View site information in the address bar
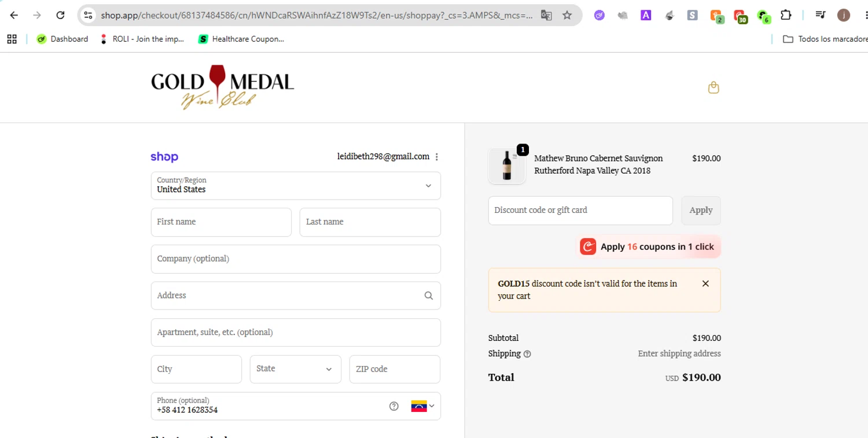This screenshot has height=438, width=868. pos(88,15)
